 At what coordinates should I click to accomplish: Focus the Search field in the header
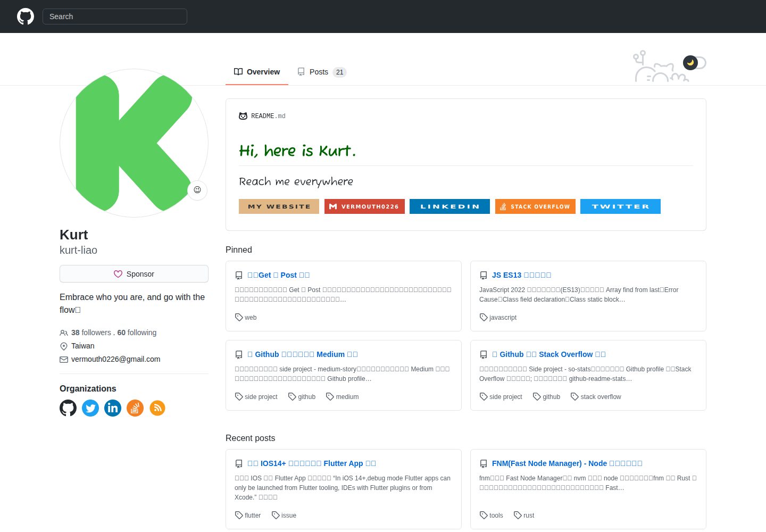(115, 16)
